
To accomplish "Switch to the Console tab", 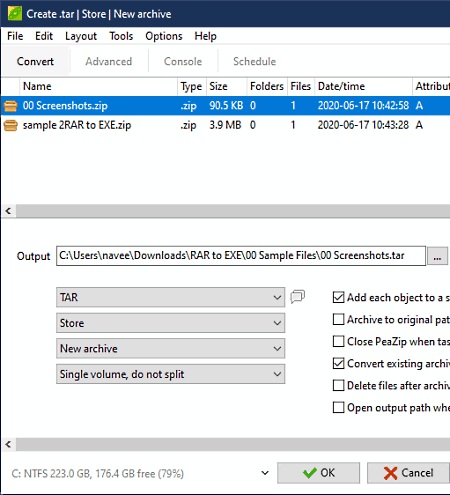I will (x=183, y=61).
